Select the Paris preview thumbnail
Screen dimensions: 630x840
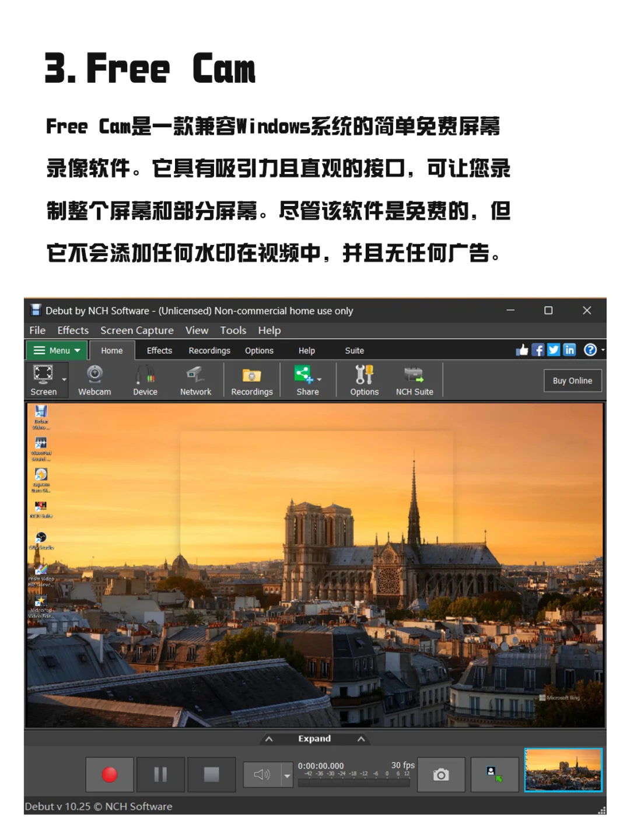[563, 770]
